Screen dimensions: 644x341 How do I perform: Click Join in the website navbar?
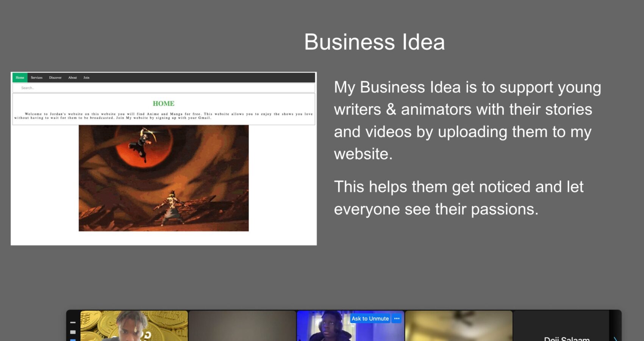click(x=86, y=78)
